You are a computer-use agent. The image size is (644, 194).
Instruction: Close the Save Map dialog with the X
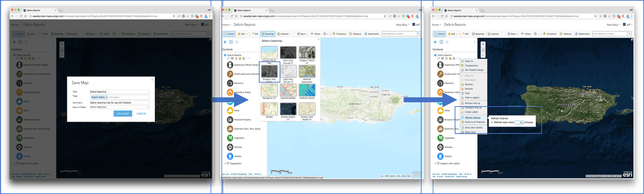tap(152, 79)
